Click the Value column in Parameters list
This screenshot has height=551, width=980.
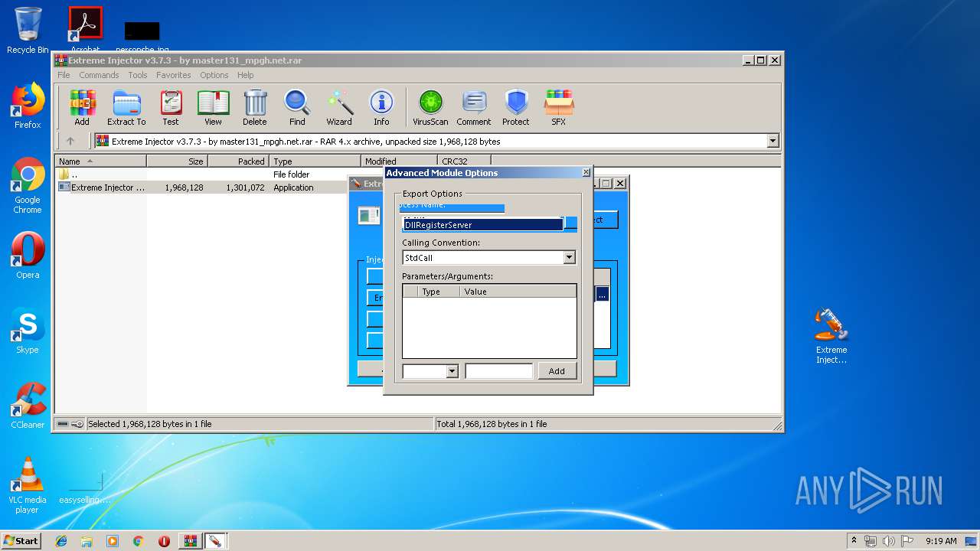coord(518,292)
